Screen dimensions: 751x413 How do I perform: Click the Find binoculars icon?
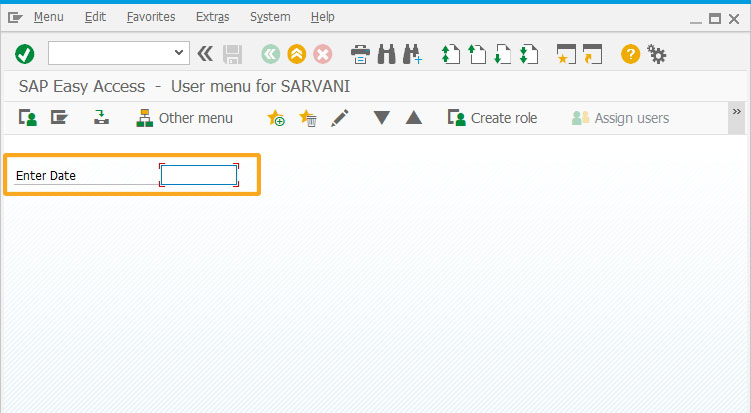(387, 54)
